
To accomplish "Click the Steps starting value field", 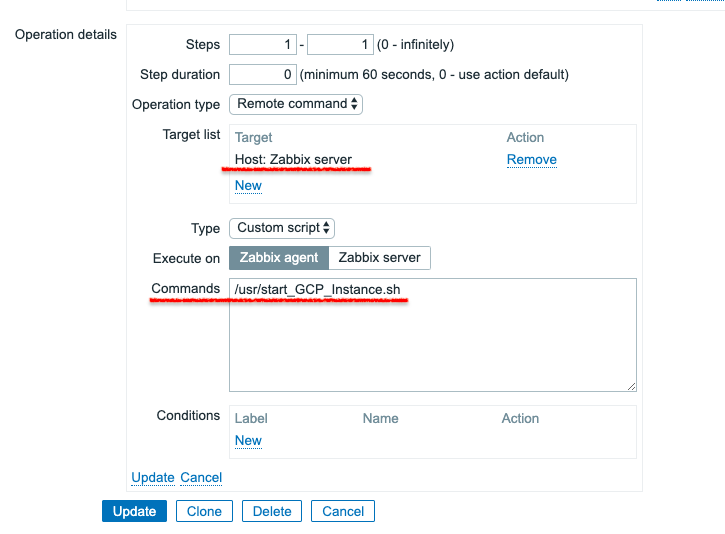I will click(263, 45).
